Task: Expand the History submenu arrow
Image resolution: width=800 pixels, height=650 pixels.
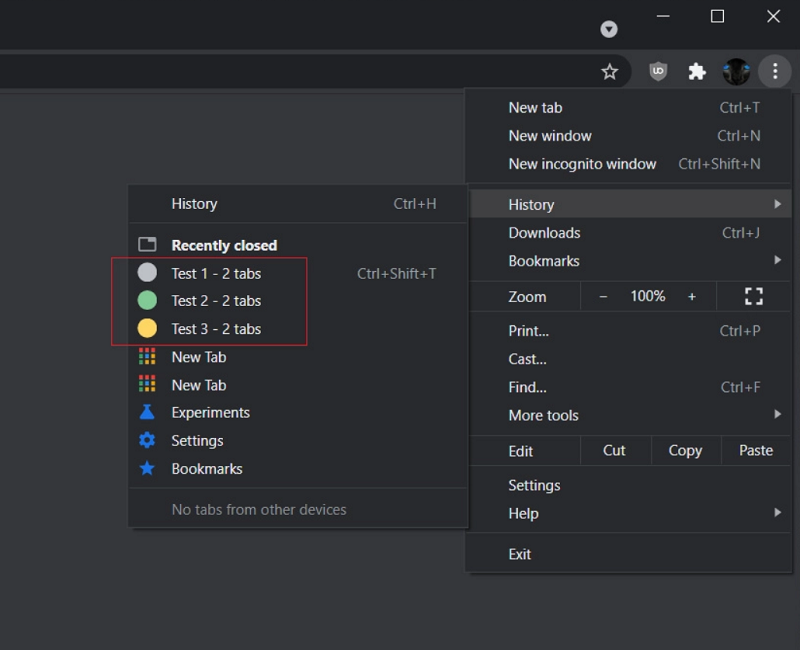Action: pos(777,204)
